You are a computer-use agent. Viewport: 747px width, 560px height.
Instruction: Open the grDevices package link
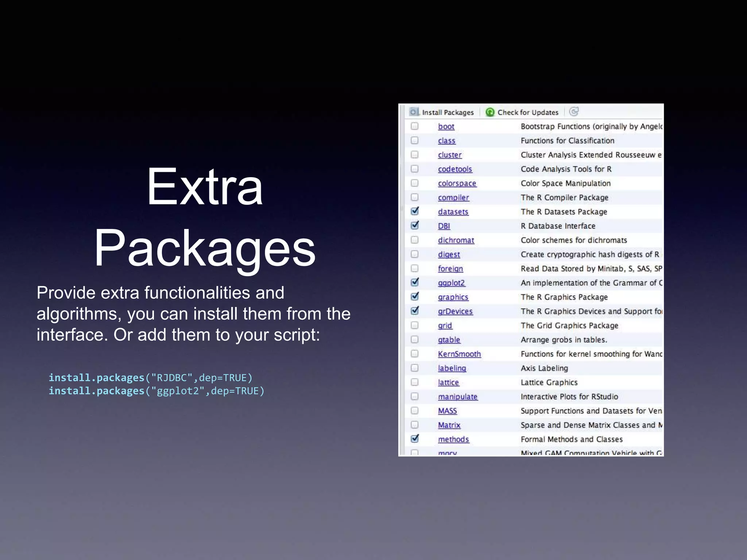tap(455, 311)
